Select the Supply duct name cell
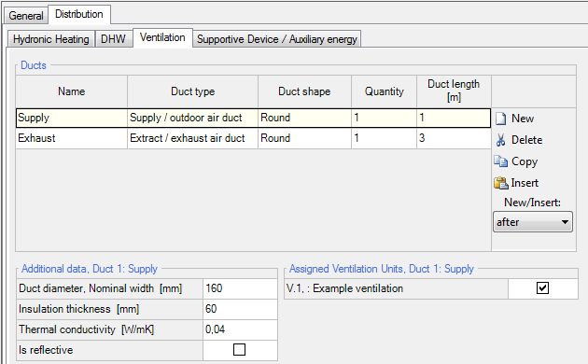 coord(72,118)
